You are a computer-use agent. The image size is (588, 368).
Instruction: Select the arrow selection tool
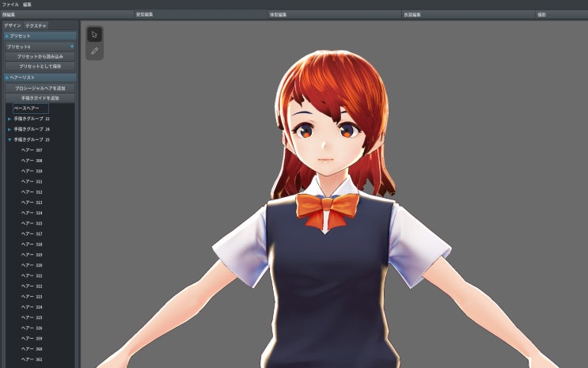pos(94,35)
